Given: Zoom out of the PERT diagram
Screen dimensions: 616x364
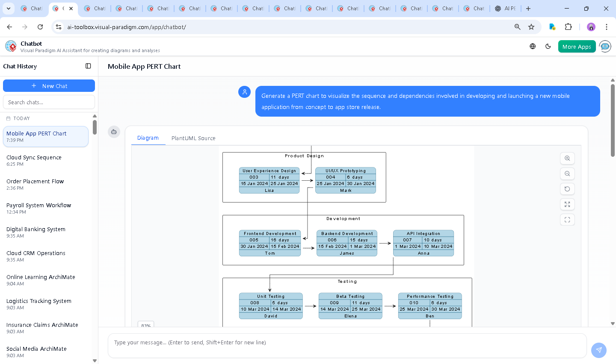Looking at the screenshot, I should [567, 174].
